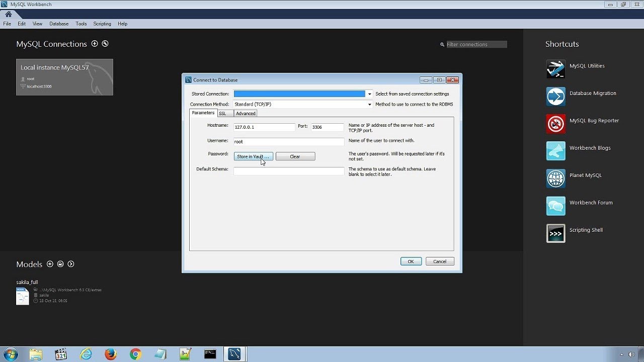Screen dimensions: 644x362
Task: Open sakila_full model link
Action: 27,282
